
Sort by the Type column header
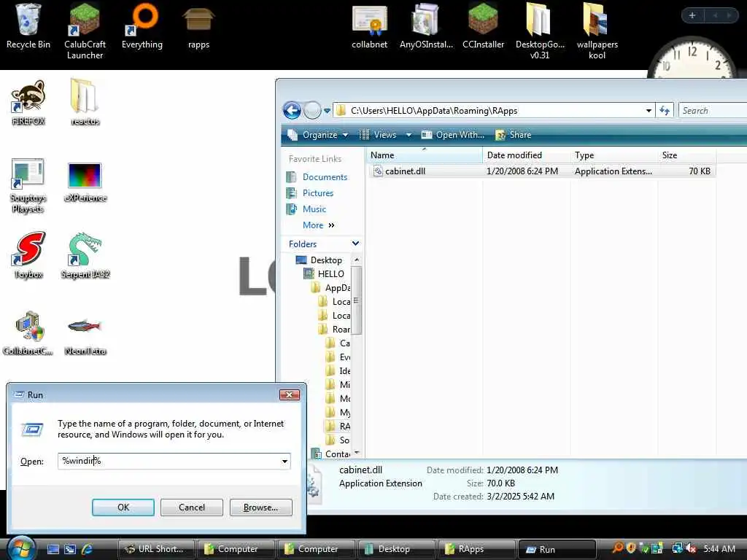614,155
